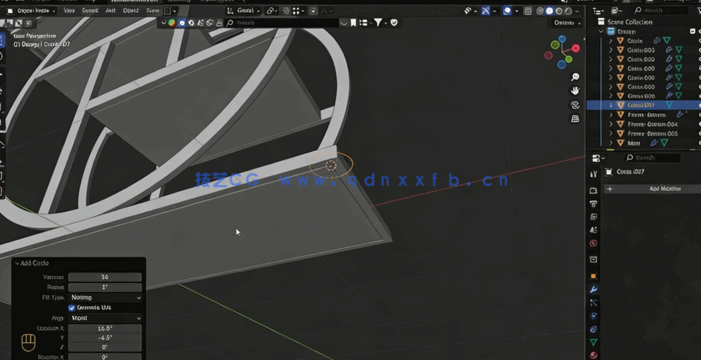Select the outliner object ending in .004

click(x=653, y=124)
